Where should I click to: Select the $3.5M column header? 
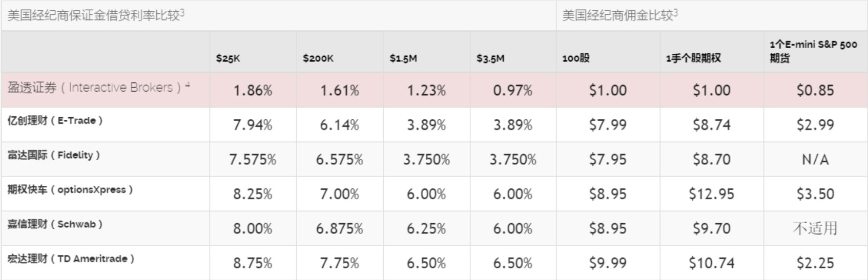click(490, 58)
